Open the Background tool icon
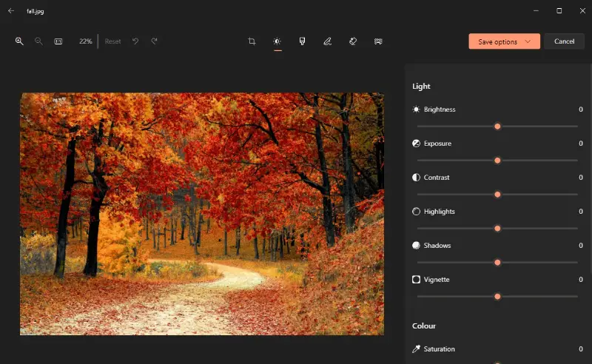Screen dimensions: 592x364 click(378, 41)
